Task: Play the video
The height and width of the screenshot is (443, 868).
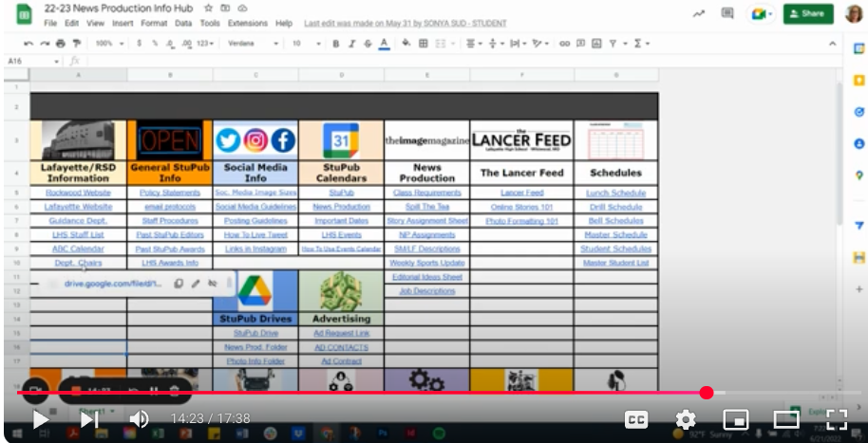Action: 41,419
